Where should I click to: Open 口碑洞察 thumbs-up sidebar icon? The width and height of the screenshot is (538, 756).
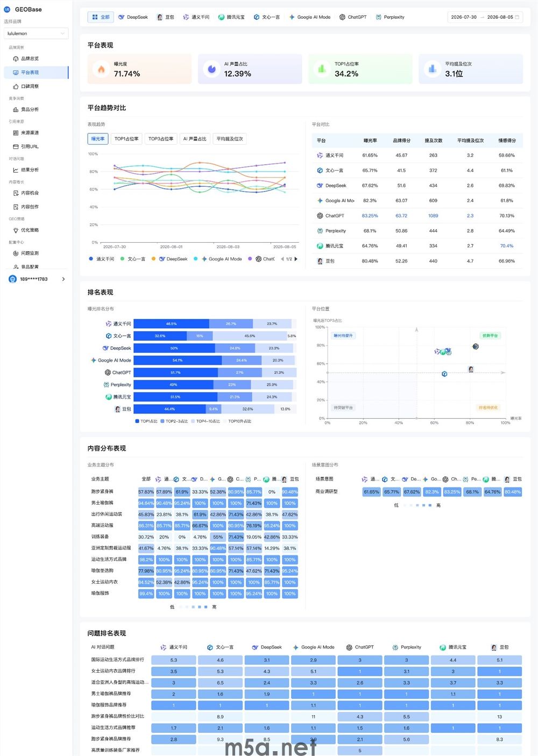(x=16, y=86)
